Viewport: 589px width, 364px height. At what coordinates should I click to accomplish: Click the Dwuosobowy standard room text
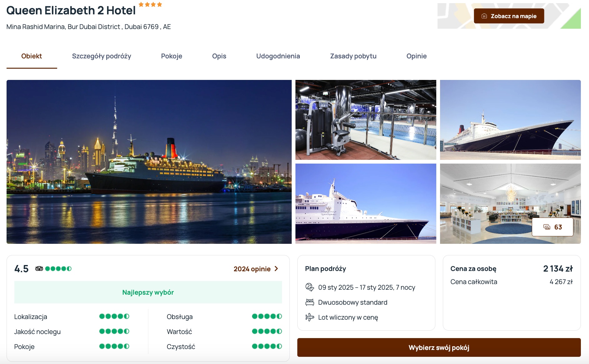[353, 302]
